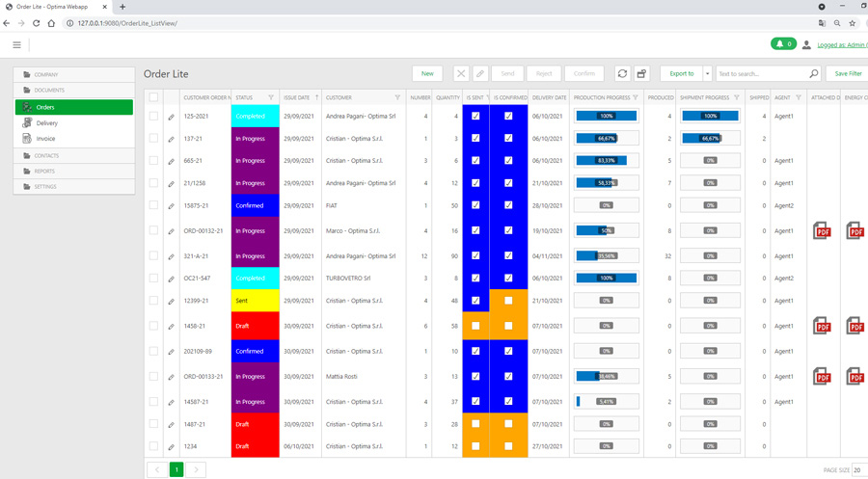The height and width of the screenshot is (479, 868).
Task: Open attached PDF for ORD-00132-21
Action: (822, 230)
